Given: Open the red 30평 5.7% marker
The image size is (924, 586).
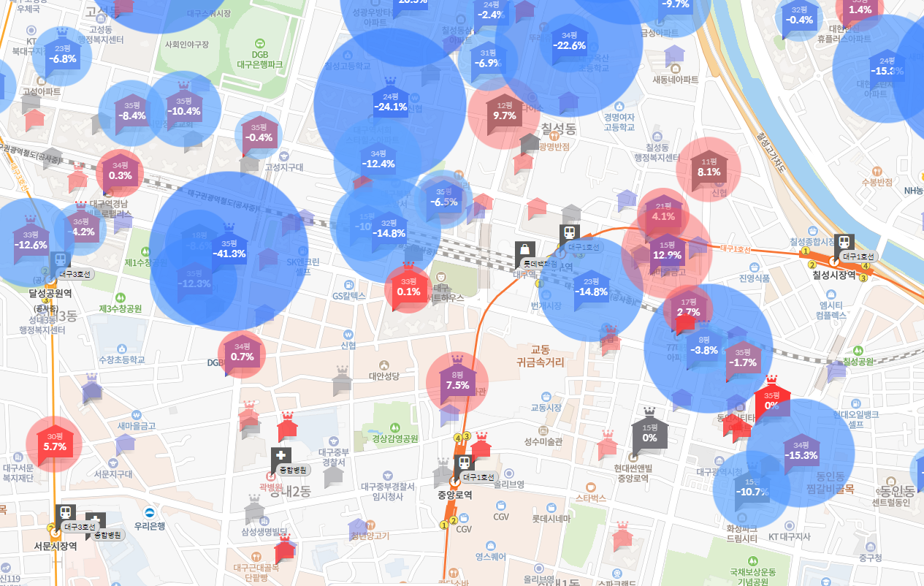Looking at the screenshot, I should click(55, 442).
